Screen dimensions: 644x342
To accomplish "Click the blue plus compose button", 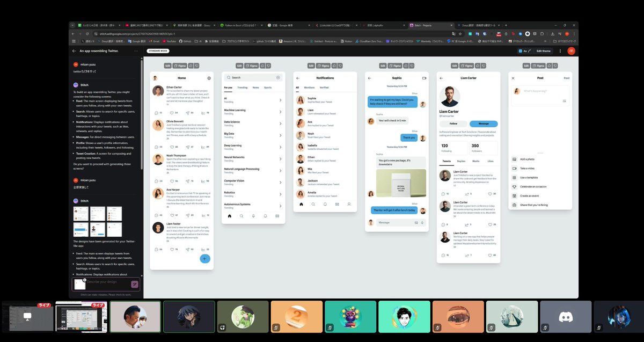I will pos(204,259).
